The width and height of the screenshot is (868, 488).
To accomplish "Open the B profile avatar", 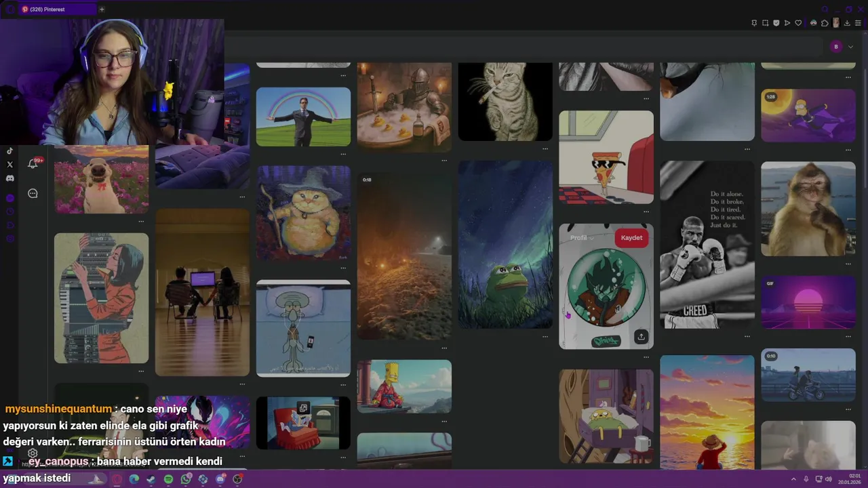I will pos(836,47).
